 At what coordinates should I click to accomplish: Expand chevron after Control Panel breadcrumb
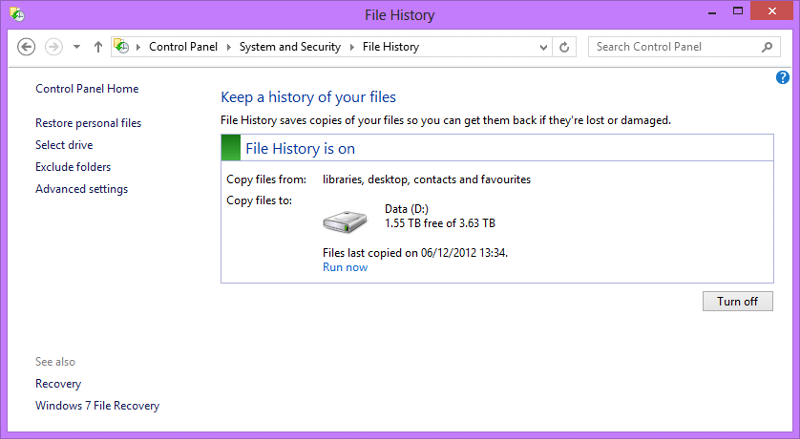tap(229, 47)
